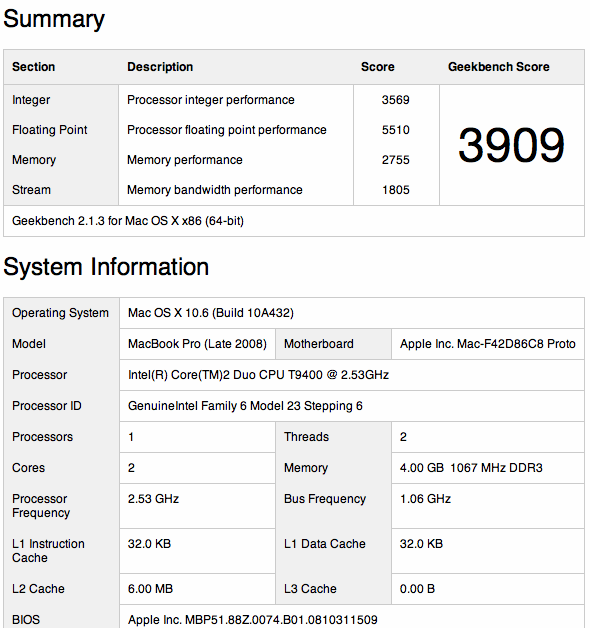The width and height of the screenshot is (590, 628).
Task: Click the System Information heading
Action: click(106, 266)
